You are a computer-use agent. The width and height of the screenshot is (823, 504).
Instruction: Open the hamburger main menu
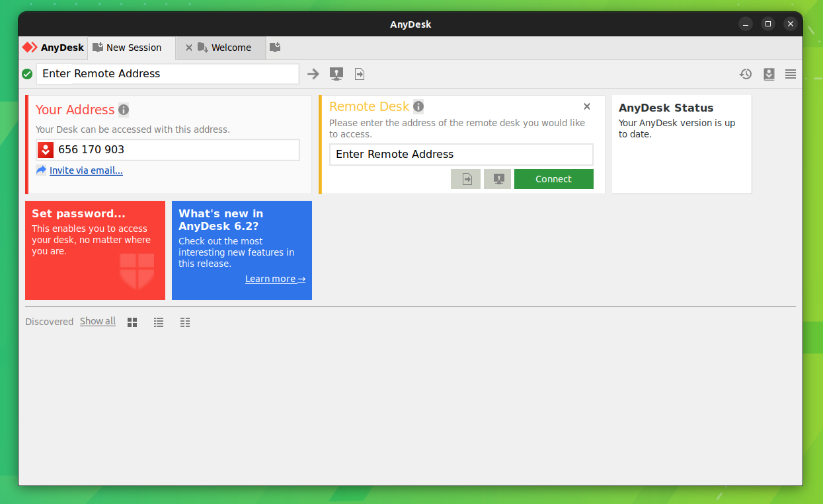(x=791, y=74)
